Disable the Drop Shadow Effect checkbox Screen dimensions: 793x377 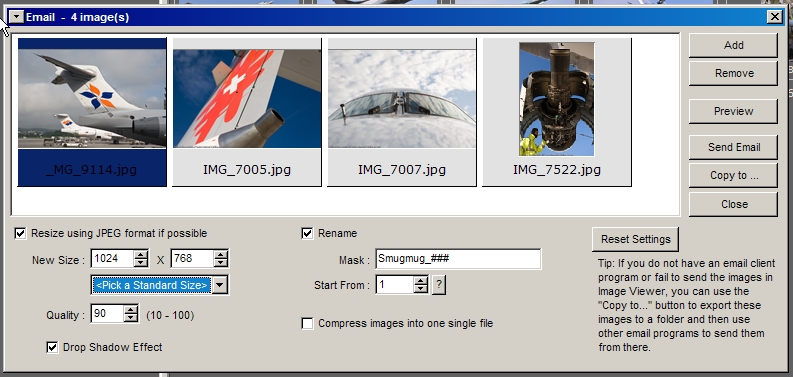[x=52, y=347]
